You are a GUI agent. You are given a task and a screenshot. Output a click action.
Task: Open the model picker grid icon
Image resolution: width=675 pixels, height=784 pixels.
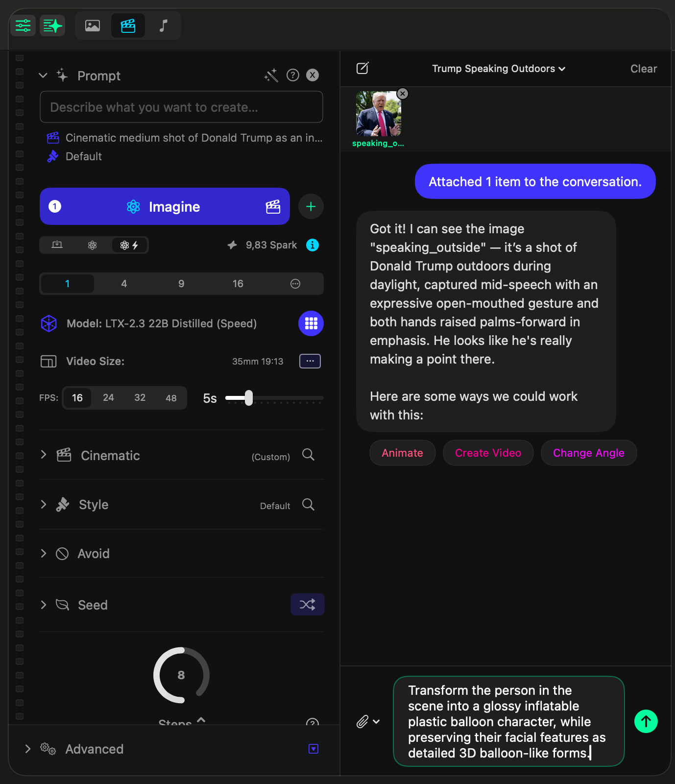pos(311,323)
